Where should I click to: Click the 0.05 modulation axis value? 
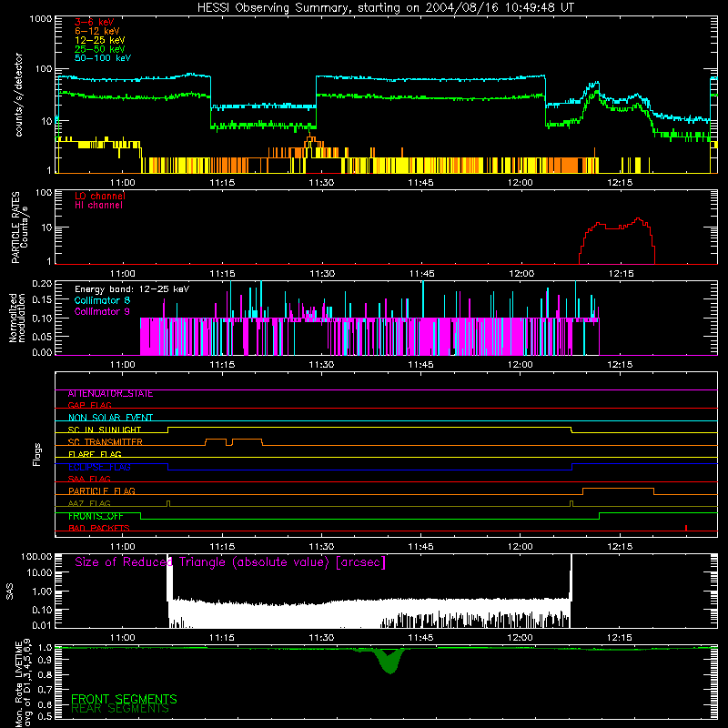42,337
